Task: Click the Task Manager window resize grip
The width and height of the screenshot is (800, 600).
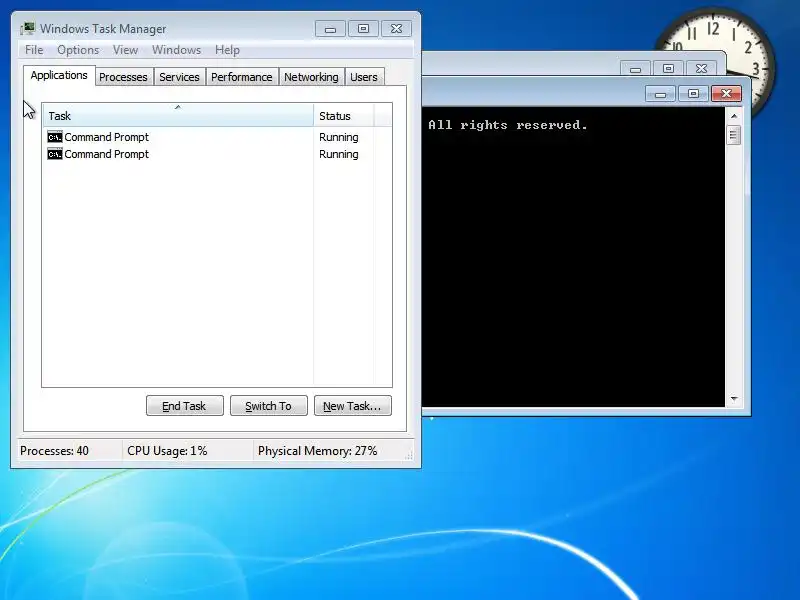Action: click(x=409, y=456)
